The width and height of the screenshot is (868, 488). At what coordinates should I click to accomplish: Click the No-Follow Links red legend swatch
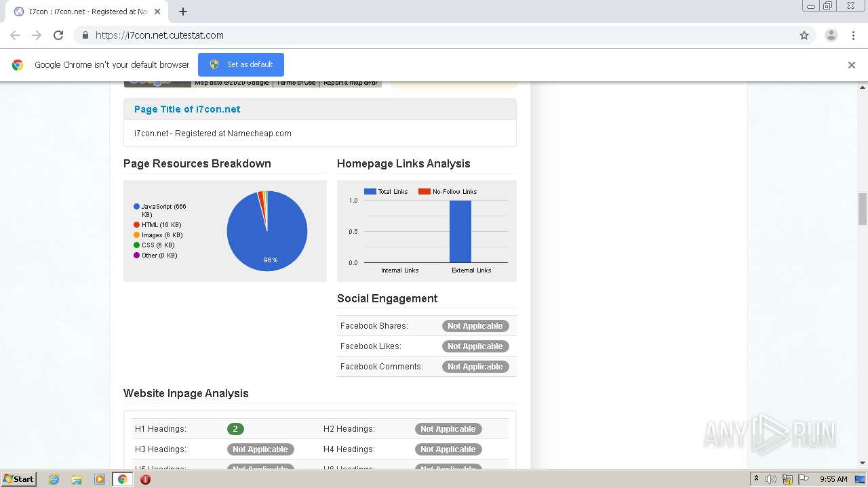point(425,192)
